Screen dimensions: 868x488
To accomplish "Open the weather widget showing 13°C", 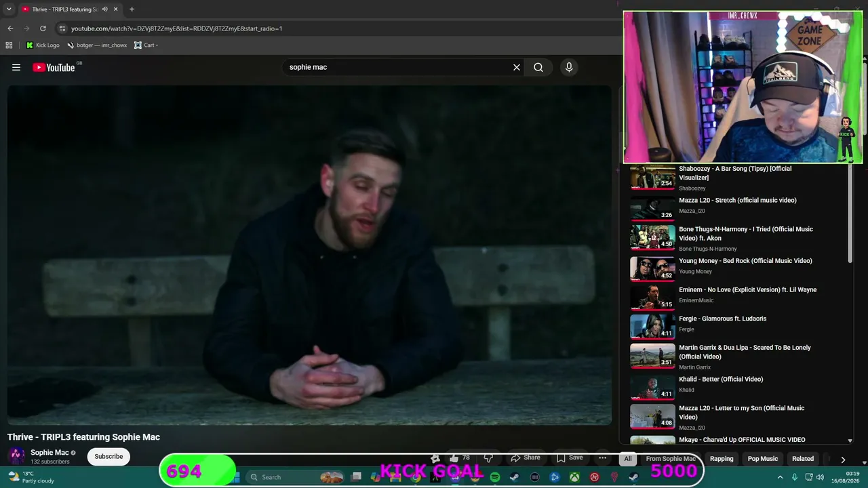I will 31,477.
